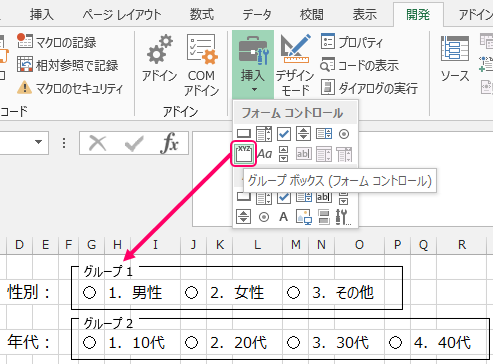The height and width of the screenshot is (364, 493).
Task: Switch to データ tab
Action: point(257,15)
